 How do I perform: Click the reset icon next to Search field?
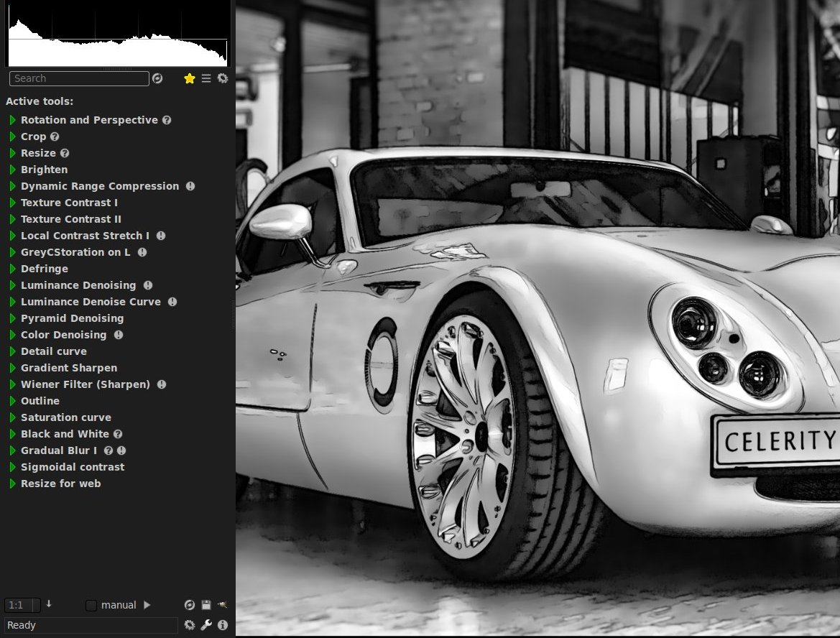[157, 78]
